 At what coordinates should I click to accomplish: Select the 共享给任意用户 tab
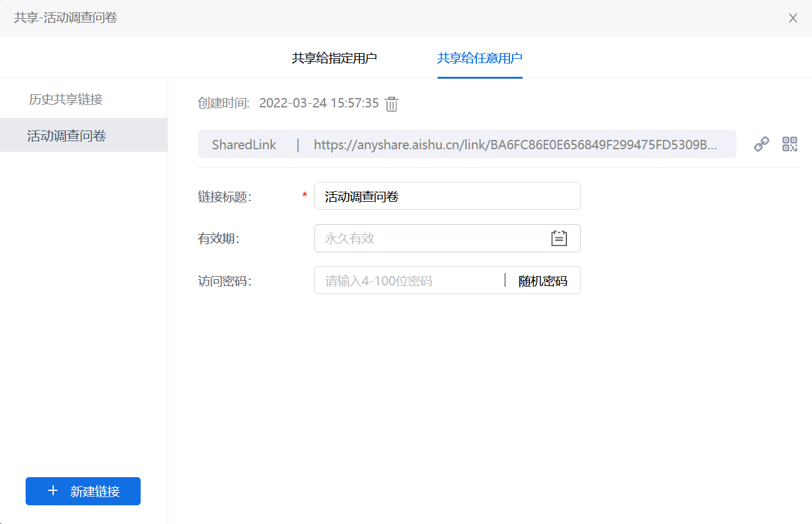coord(480,58)
